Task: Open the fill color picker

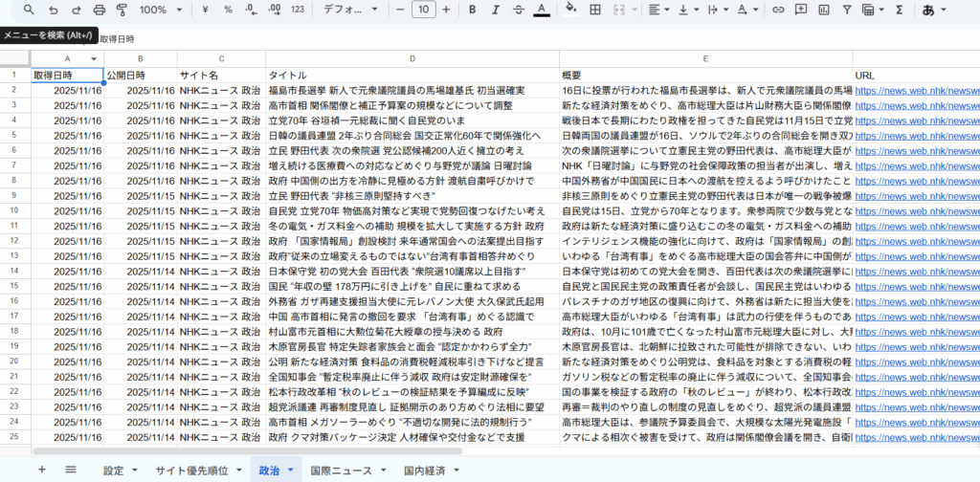Action: [x=571, y=10]
